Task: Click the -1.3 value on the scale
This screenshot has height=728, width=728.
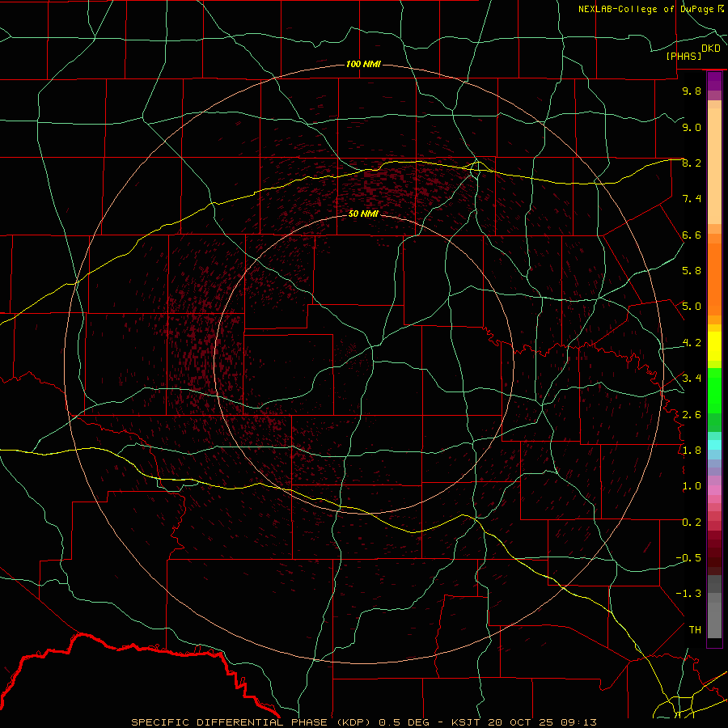Action: (688, 594)
